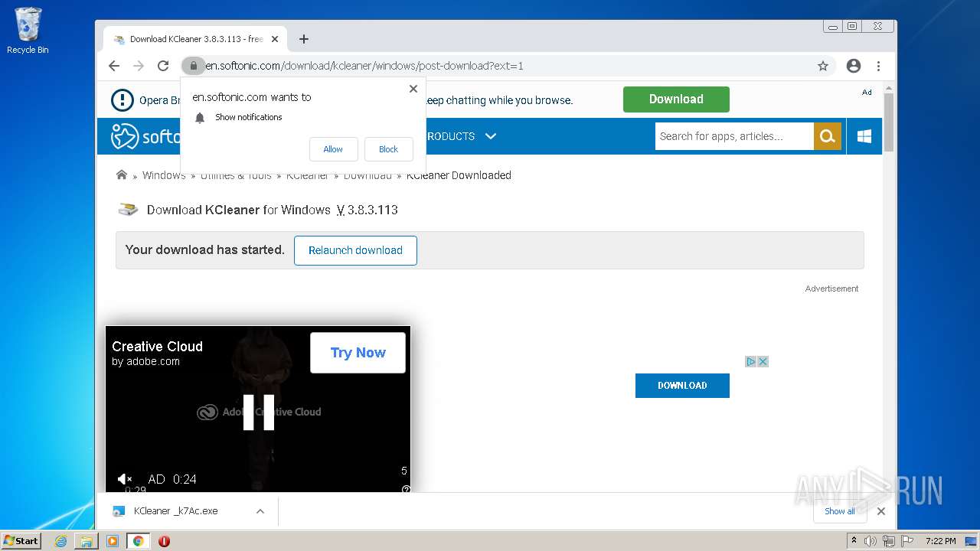Screen dimensions: 980x551
Task: Click the Opera ad info circle icon
Action: tap(122, 100)
